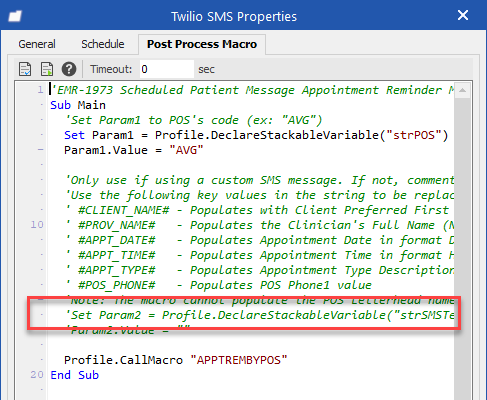The image size is (487, 400).
Task: Click the commented Set Param2 line
Action: click(x=259, y=315)
